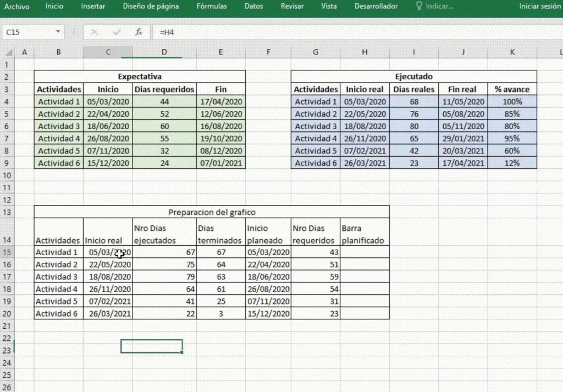Click the Expectativa merged title cell

140,76
